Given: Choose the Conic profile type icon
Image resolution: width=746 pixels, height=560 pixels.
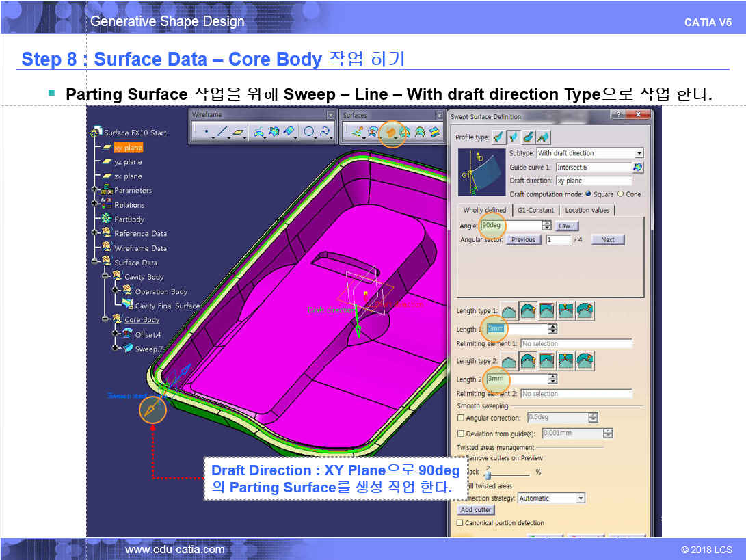Looking at the screenshot, I should 544,137.
